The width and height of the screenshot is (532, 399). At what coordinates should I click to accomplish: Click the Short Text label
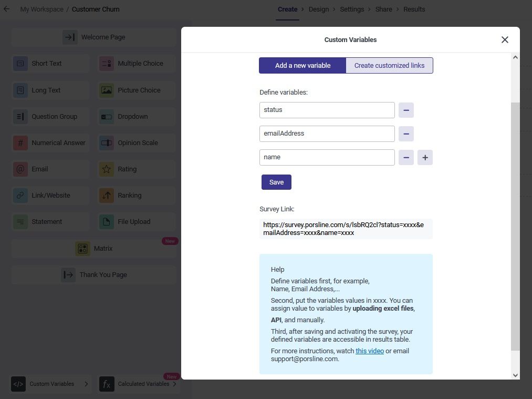point(47,64)
